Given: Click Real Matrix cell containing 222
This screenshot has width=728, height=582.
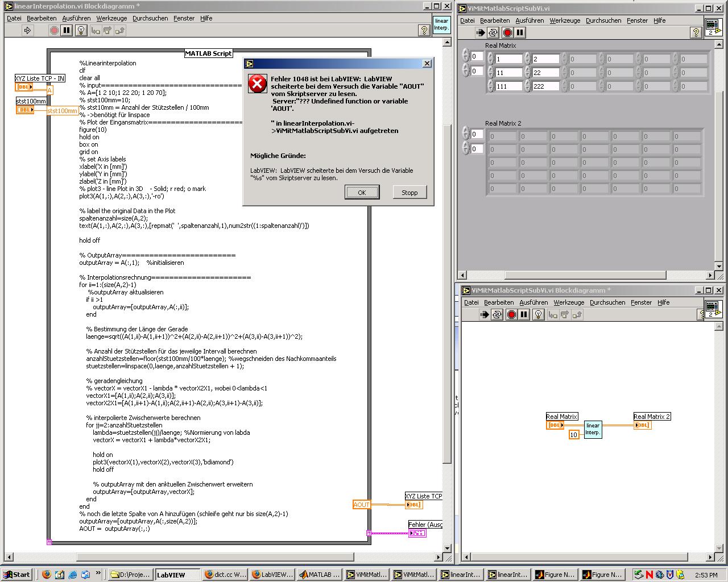Looking at the screenshot, I should (545, 86).
